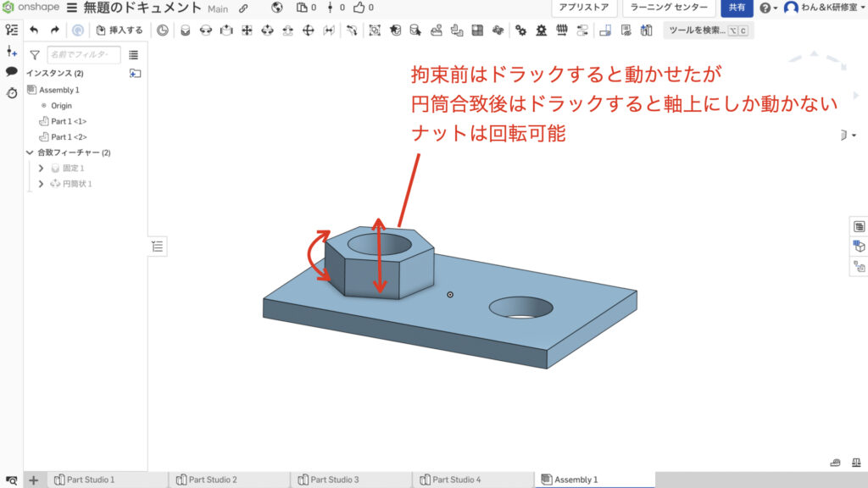Open the view cube display options dropdown
Viewport: 868px width, 488px height.
point(848,135)
